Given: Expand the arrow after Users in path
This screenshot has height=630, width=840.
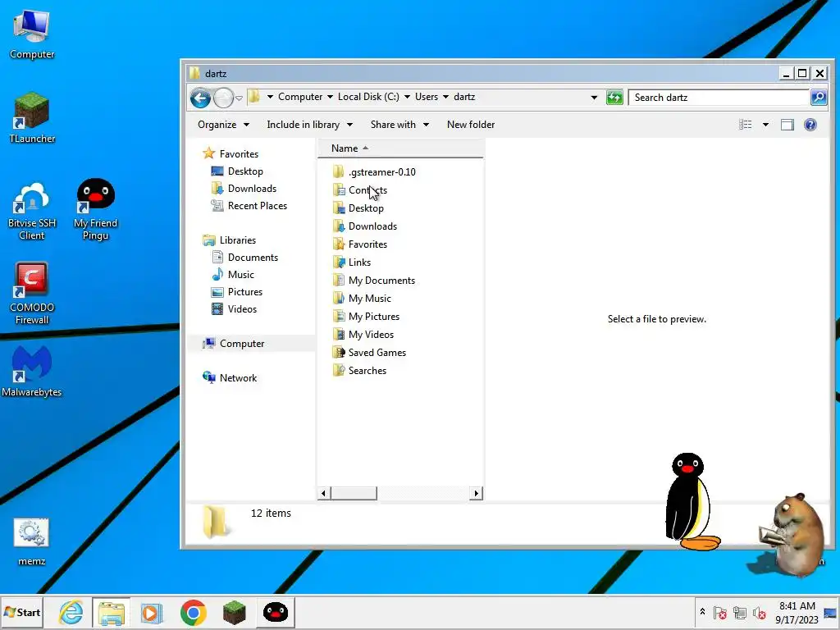Looking at the screenshot, I should [x=445, y=97].
